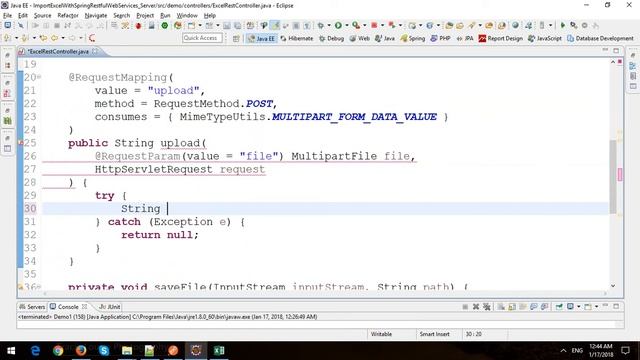Open Chrome from the taskbar
This screenshot has width=640, height=360.
[58, 351]
